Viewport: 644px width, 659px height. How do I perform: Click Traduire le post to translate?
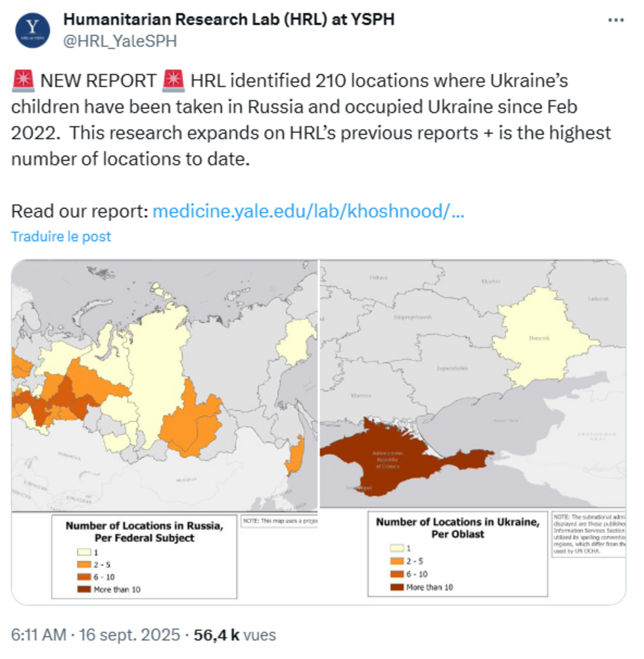61,237
